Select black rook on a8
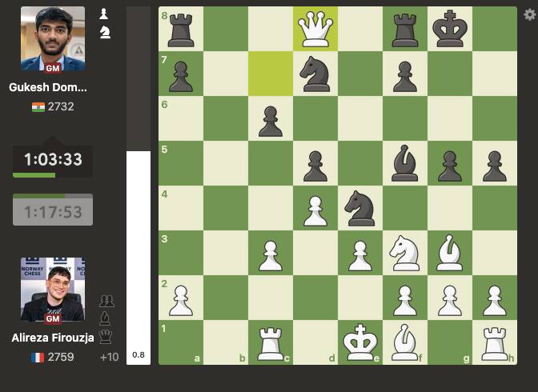The image size is (538, 392). click(181, 30)
